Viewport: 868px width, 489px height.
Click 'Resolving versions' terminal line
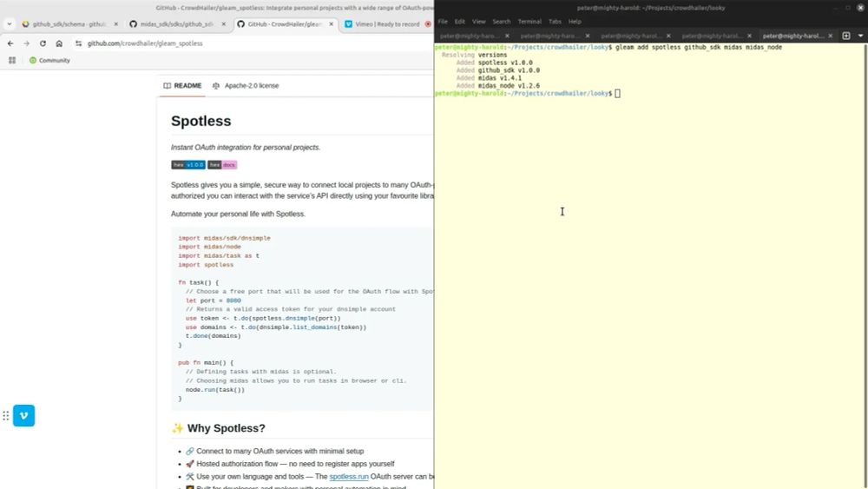click(475, 56)
